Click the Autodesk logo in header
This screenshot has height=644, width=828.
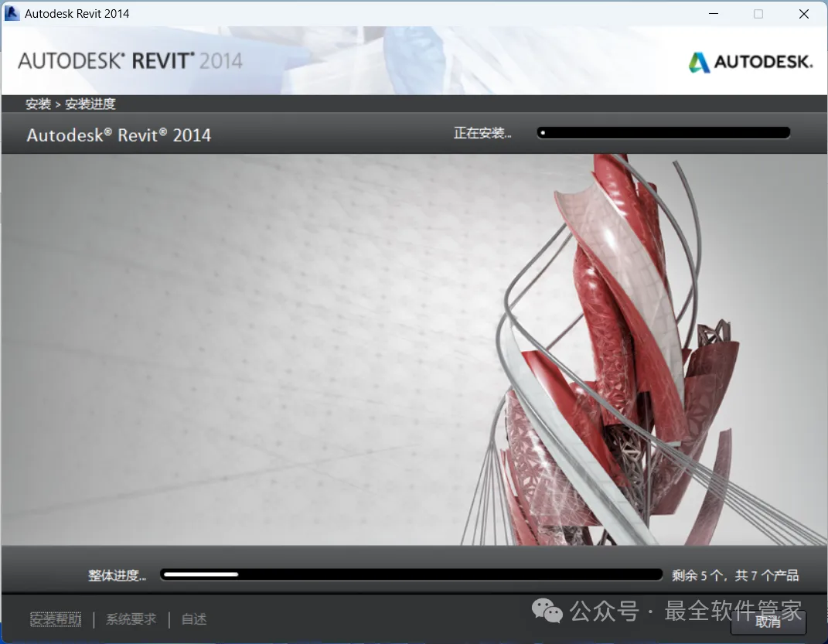[x=751, y=63]
